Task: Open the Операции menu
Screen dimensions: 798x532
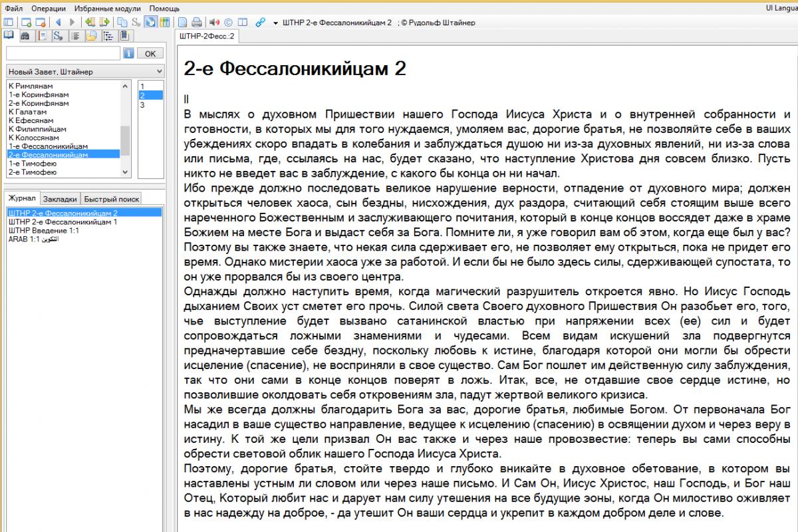Action: point(48,8)
